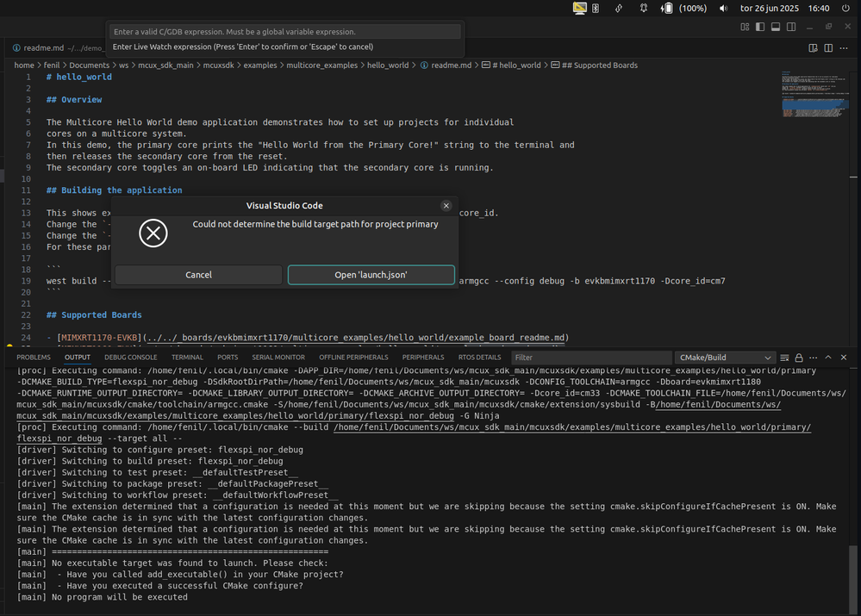Screen dimensions: 861x616
Task: Open editor more actions ellipsis menu
Action: click(x=844, y=47)
